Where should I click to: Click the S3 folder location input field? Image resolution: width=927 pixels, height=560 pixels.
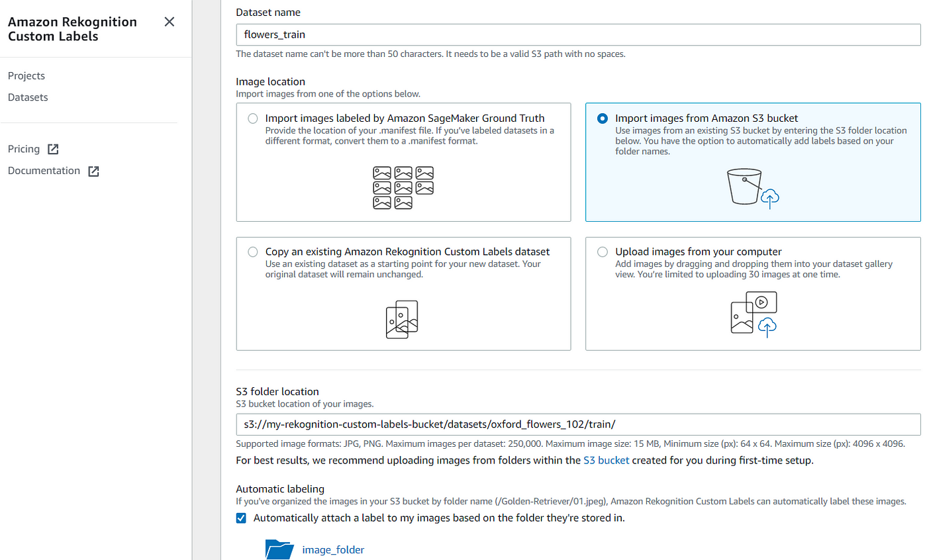tap(578, 424)
